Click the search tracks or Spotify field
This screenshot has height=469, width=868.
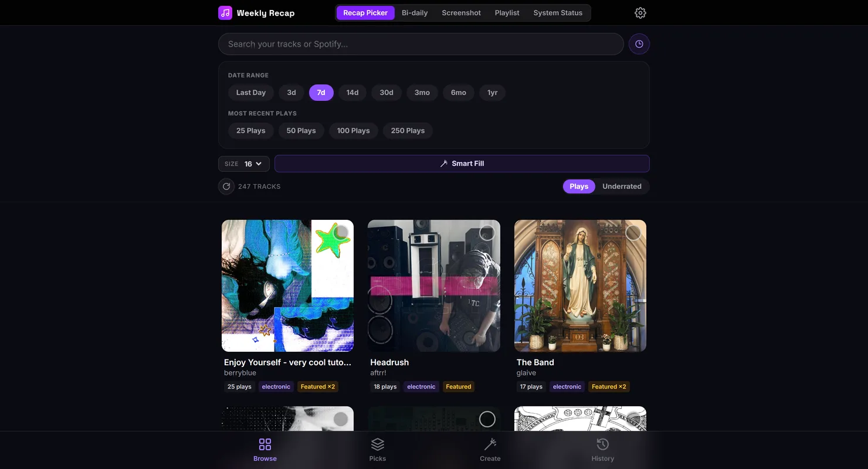click(x=421, y=44)
